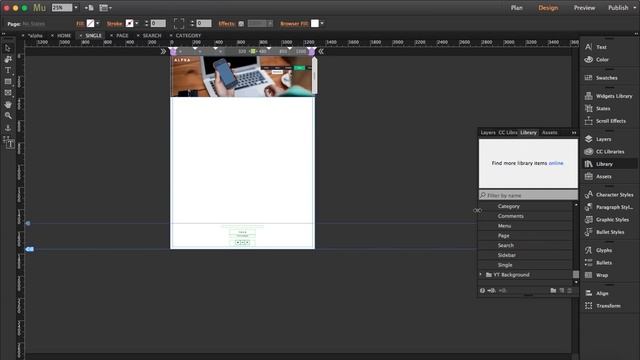Click the Stroke color swatch
This screenshot has height=360, width=640.
pyautogui.click(x=129, y=24)
